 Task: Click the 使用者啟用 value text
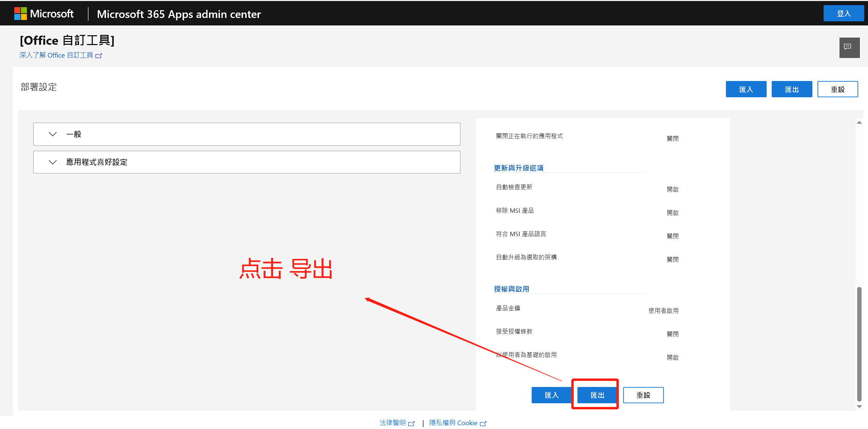(664, 311)
